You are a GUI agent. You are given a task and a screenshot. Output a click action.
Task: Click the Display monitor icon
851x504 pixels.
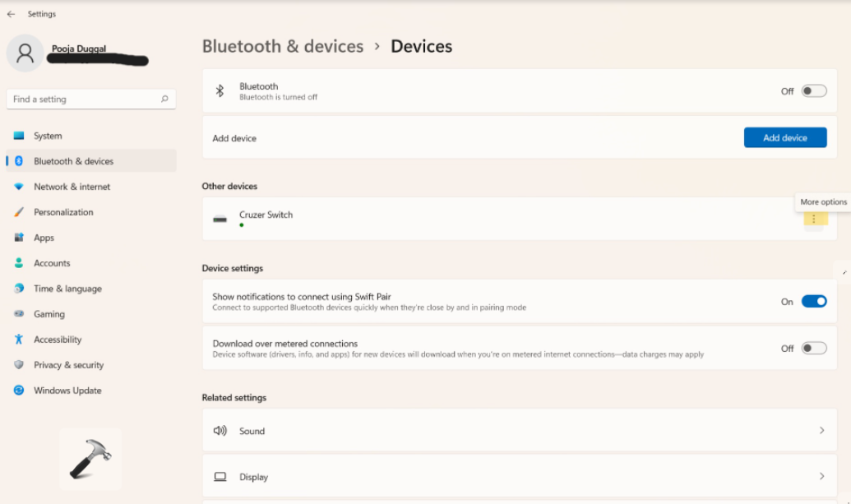220,477
